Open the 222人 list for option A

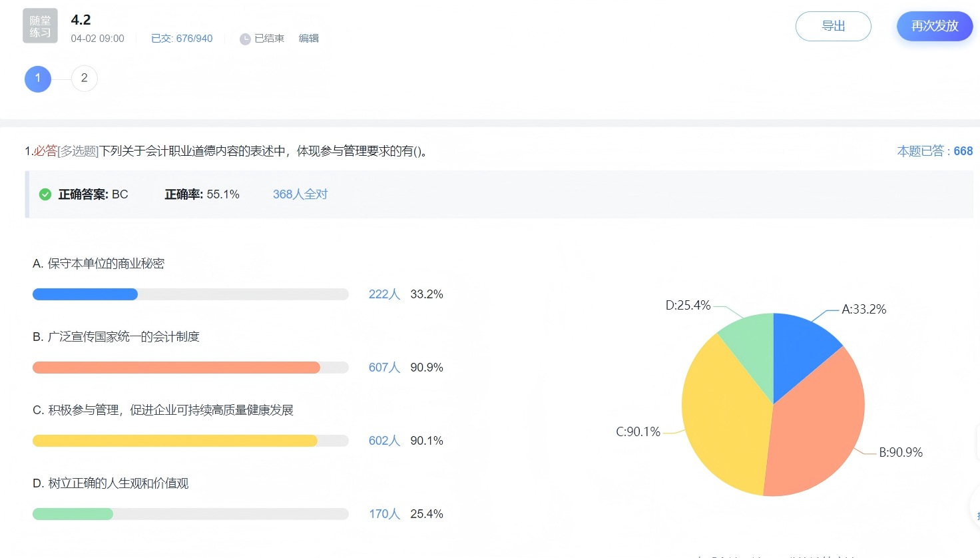pos(384,294)
